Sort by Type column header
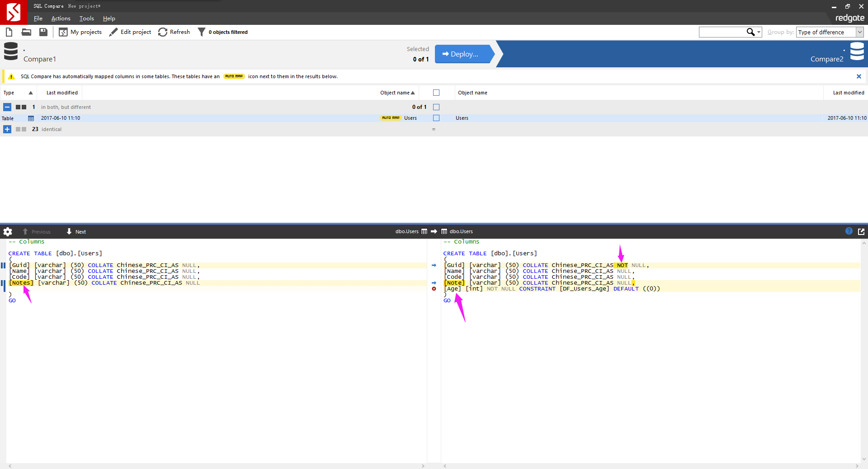This screenshot has height=469, width=868. (18, 93)
